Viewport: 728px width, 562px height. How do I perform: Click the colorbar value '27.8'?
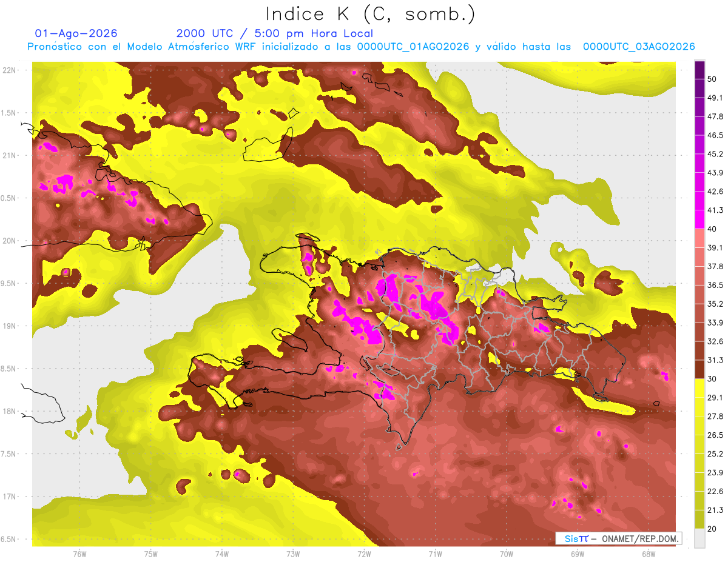click(x=715, y=416)
